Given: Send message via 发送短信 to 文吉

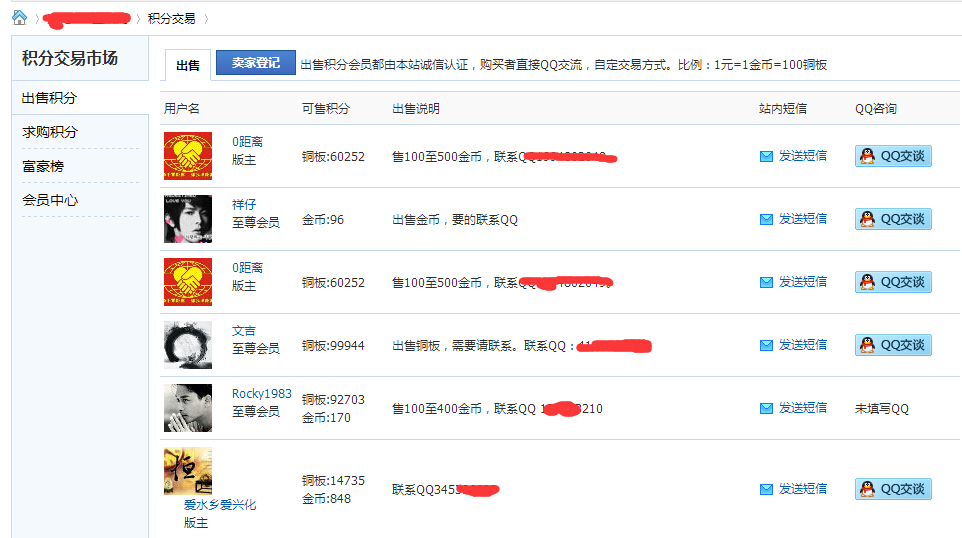Looking at the screenshot, I should [x=802, y=345].
